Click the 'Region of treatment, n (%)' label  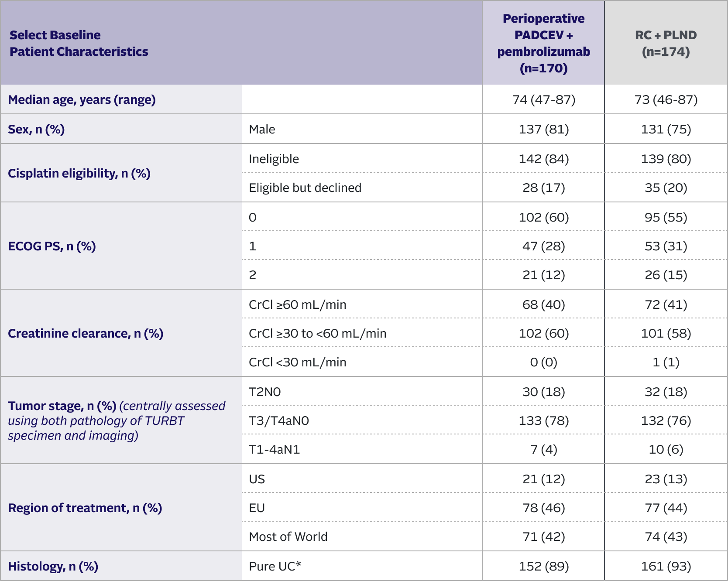(x=85, y=508)
